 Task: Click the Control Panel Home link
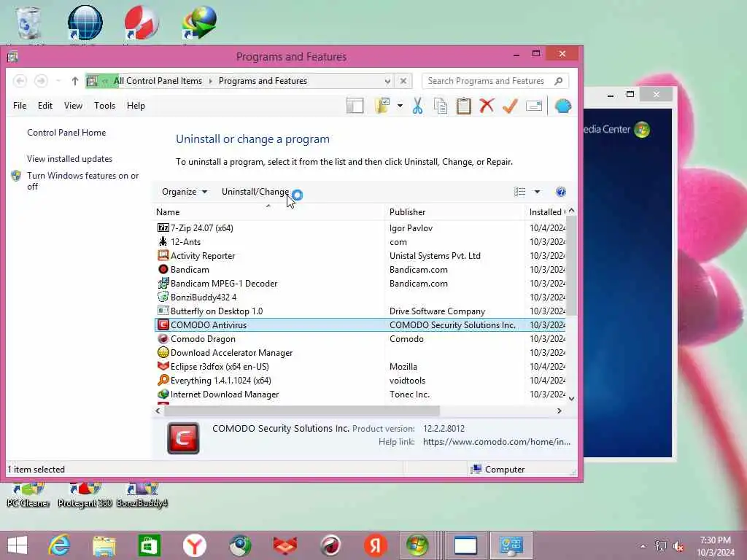pyautogui.click(x=66, y=133)
